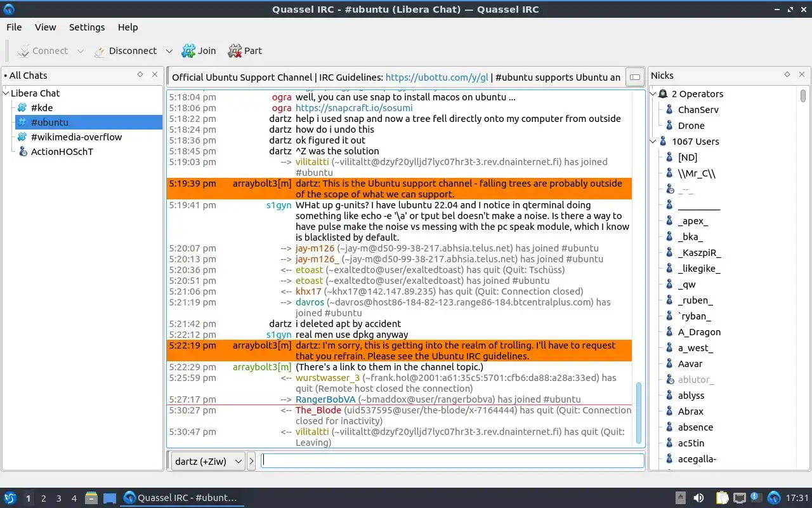
Task: Select nick \\Mr_C\\ in the list
Action: pyautogui.click(x=697, y=173)
